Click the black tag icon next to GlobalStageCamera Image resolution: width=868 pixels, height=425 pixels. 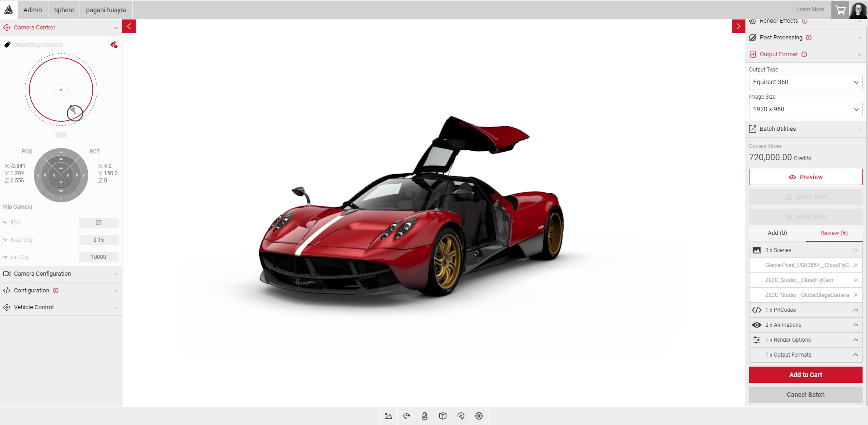click(7, 44)
